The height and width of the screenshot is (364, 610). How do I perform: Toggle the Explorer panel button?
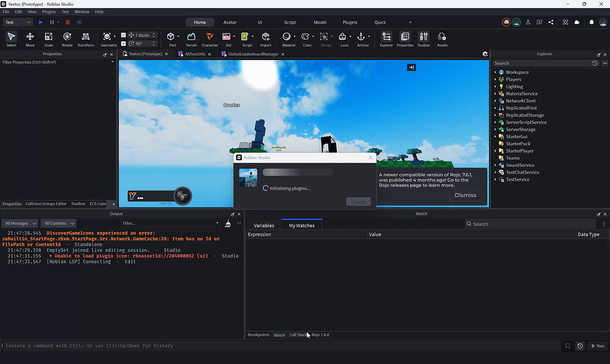point(386,39)
